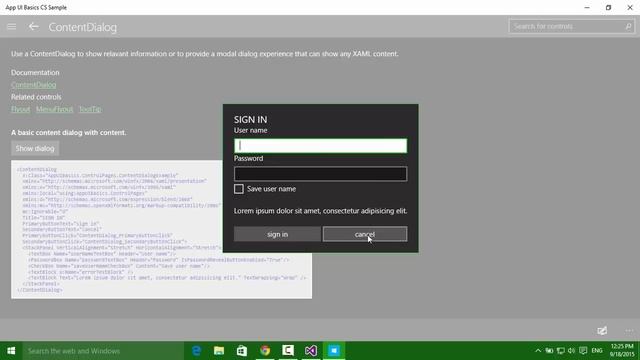Check the Save user name checkbox
This screenshot has width=640, height=360.
pyautogui.click(x=239, y=189)
